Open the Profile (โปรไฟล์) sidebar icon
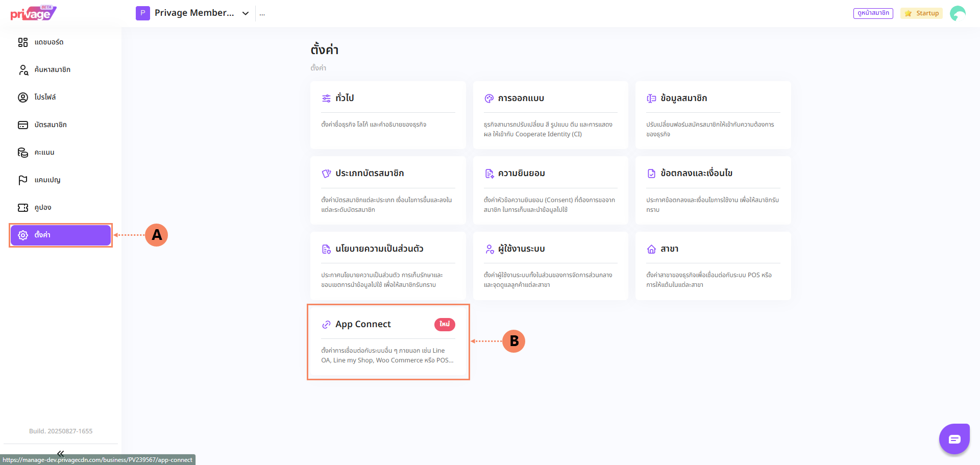This screenshot has height=465, width=980. [23, 97]
